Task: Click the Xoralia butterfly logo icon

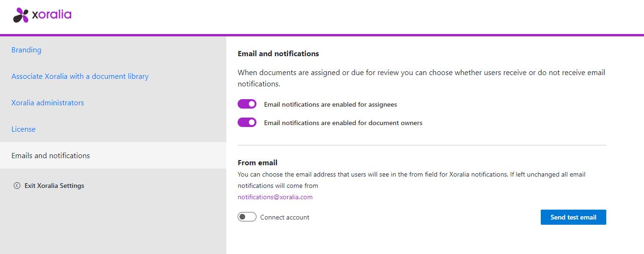Action: (x=21, y=15)
